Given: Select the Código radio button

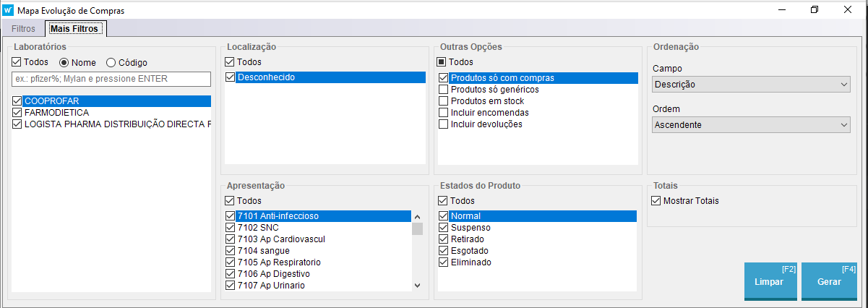Looking at the screenshot, I should coord(111,62).
